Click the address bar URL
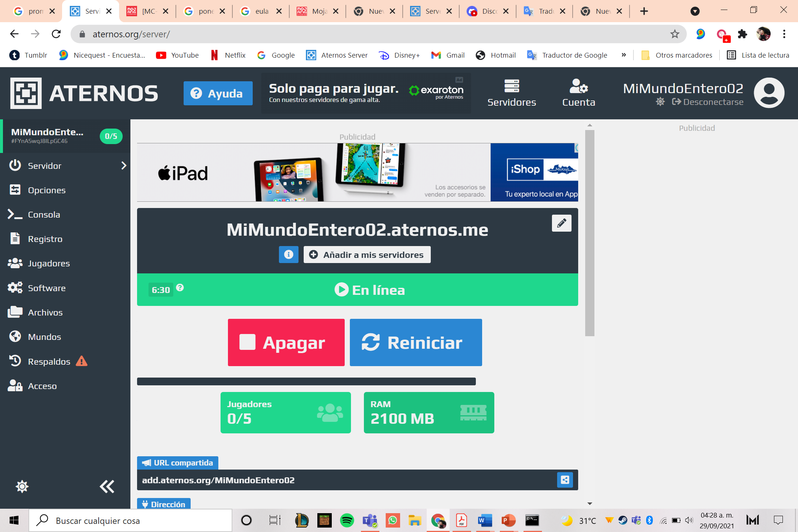 (x=131, y=34)
